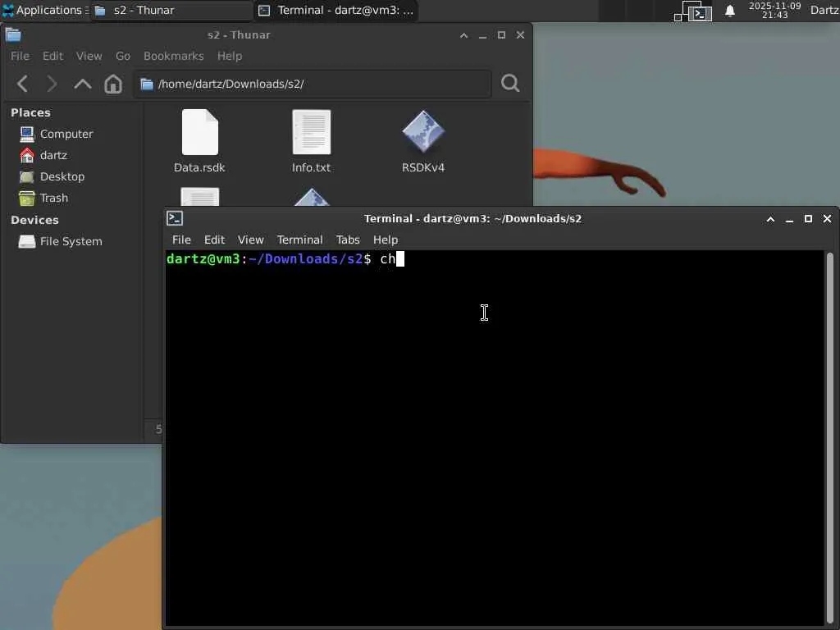Open the Applications menu in the top panel
The image size is (840, 630).
44,10
